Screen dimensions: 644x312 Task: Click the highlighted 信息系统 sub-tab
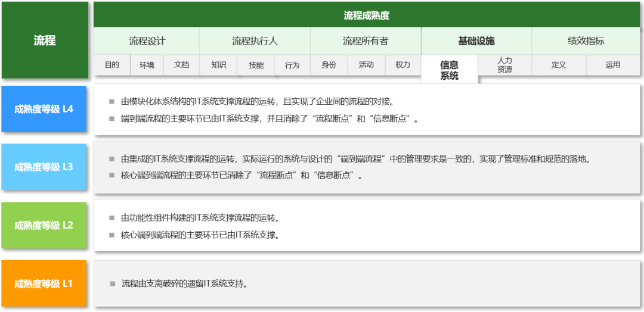tap(450, 70)
